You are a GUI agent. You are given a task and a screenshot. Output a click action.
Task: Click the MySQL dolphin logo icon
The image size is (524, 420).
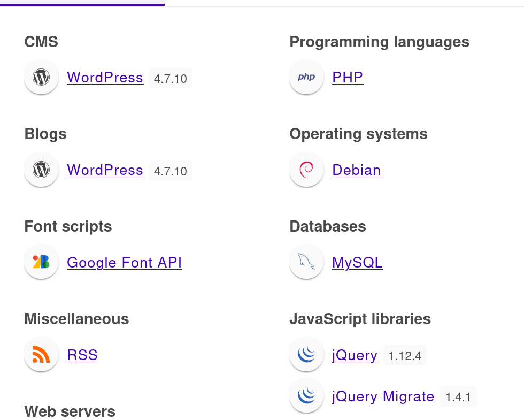click(x=306, y=262)
